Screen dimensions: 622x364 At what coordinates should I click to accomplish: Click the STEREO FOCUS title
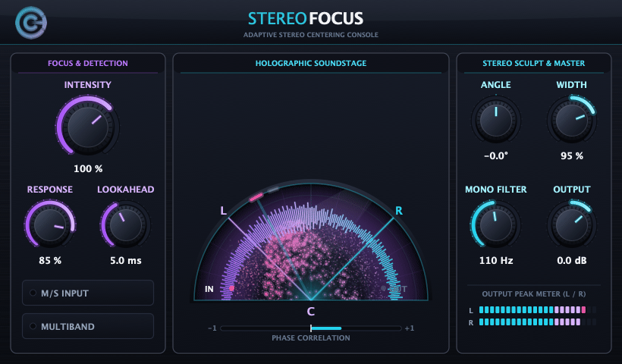pos(306,18)
